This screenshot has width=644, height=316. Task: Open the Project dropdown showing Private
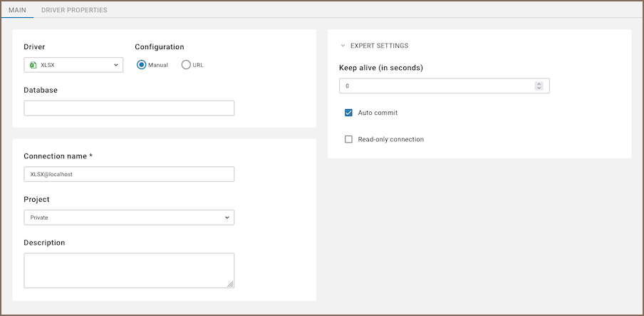click(x=129, y=218)
